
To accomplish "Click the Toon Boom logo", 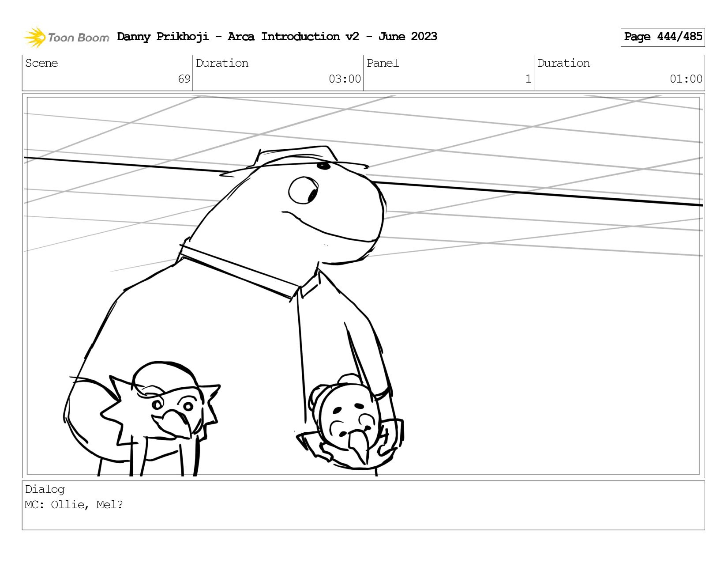I will pos(66,37).
